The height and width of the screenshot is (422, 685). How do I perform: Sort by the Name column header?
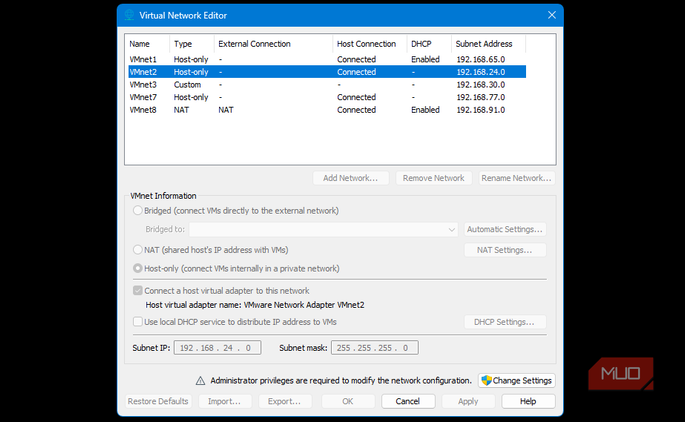147,44
